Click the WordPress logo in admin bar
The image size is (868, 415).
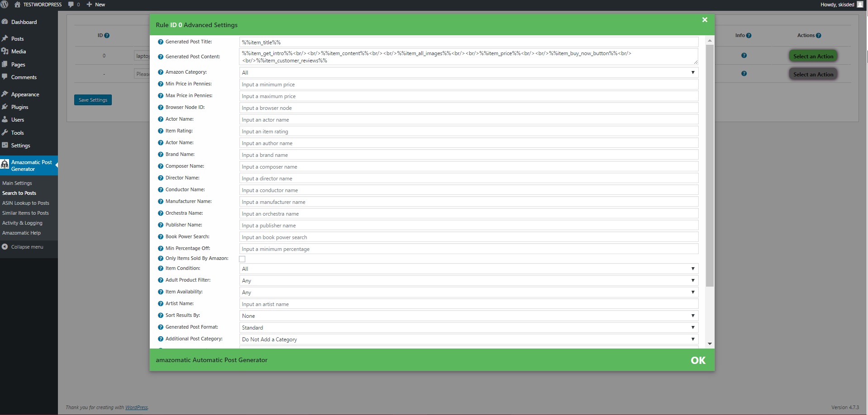5,5
